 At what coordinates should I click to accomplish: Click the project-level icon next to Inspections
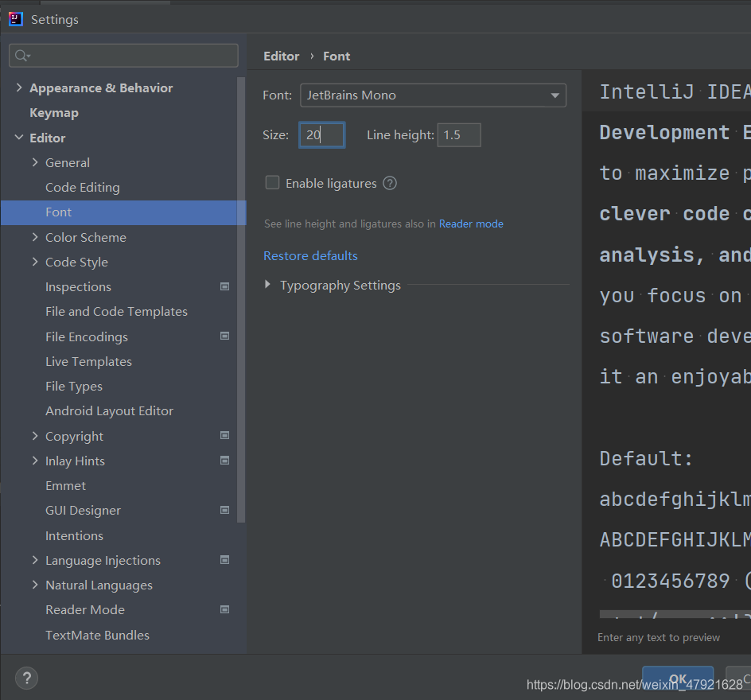224,286
